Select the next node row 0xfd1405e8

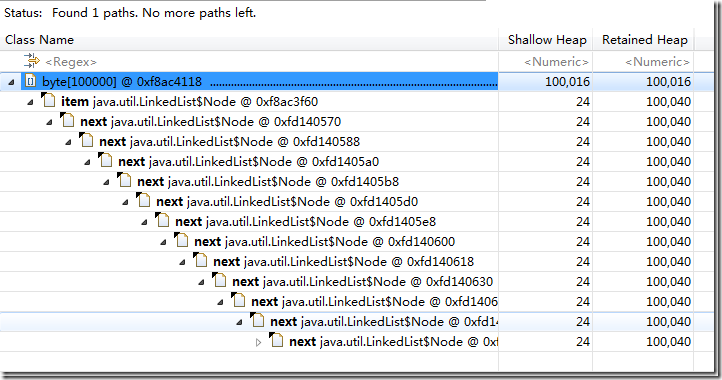coord(347,222)
